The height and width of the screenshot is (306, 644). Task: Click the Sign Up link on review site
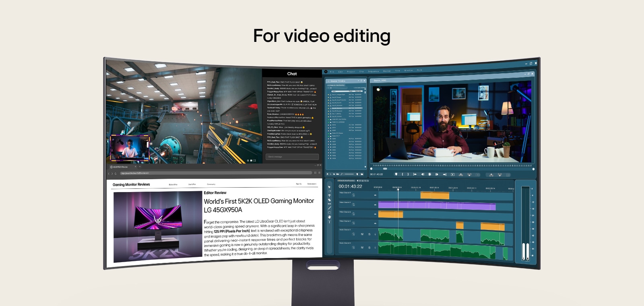(x=299, y=184)
